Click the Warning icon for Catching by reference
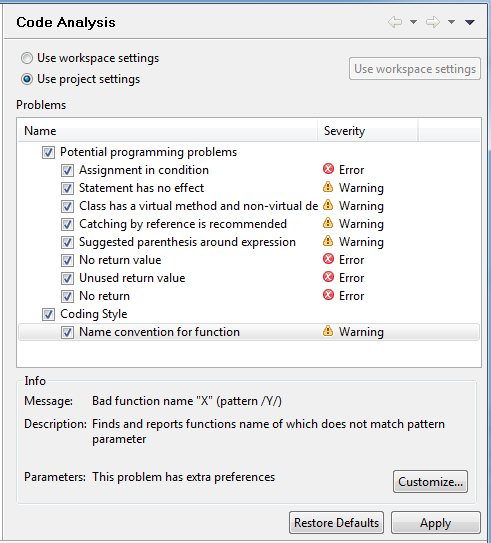Viewport: 491px width, 543px height. tap(328, 223)
